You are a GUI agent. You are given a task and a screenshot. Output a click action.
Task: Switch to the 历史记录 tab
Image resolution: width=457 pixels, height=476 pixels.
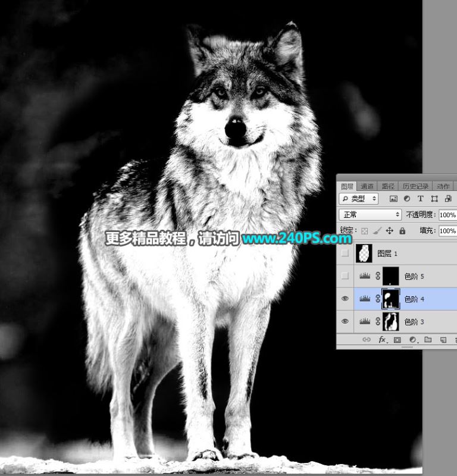[415, 186]
